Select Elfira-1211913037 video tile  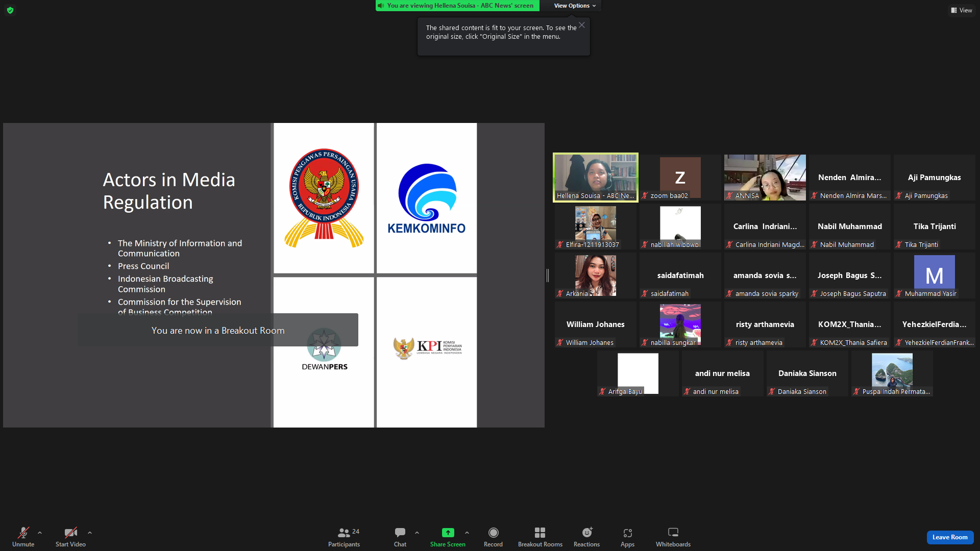click(596, 227)
